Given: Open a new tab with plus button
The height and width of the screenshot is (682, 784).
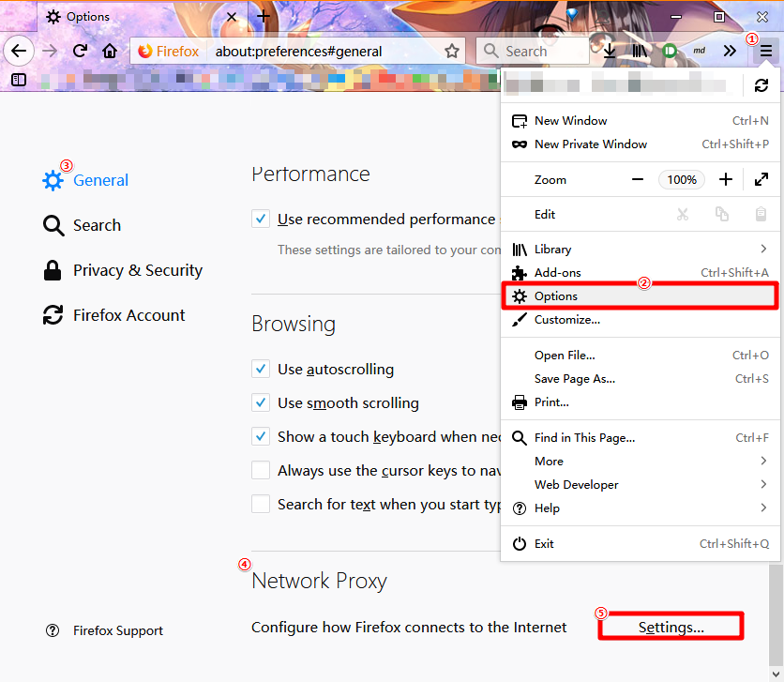Looking at the screenshot, I should pyautogui.click(x=264, y=17).
